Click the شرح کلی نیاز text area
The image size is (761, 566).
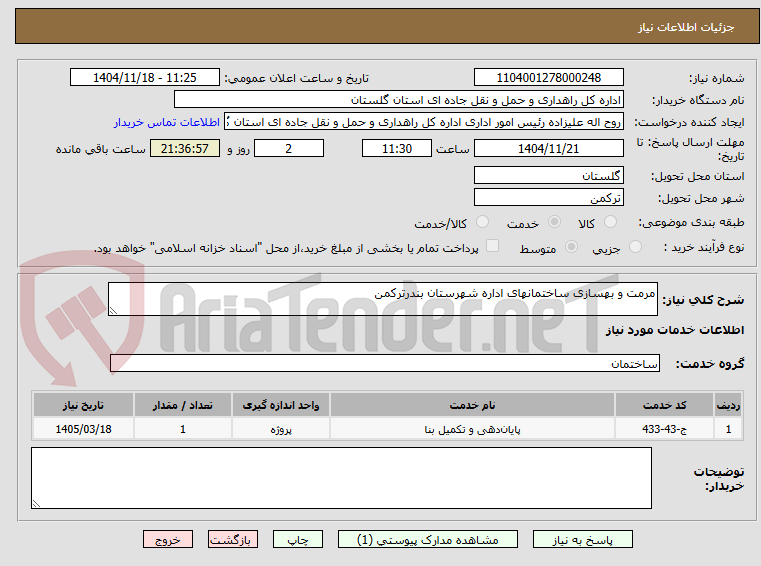click(382, 299)
